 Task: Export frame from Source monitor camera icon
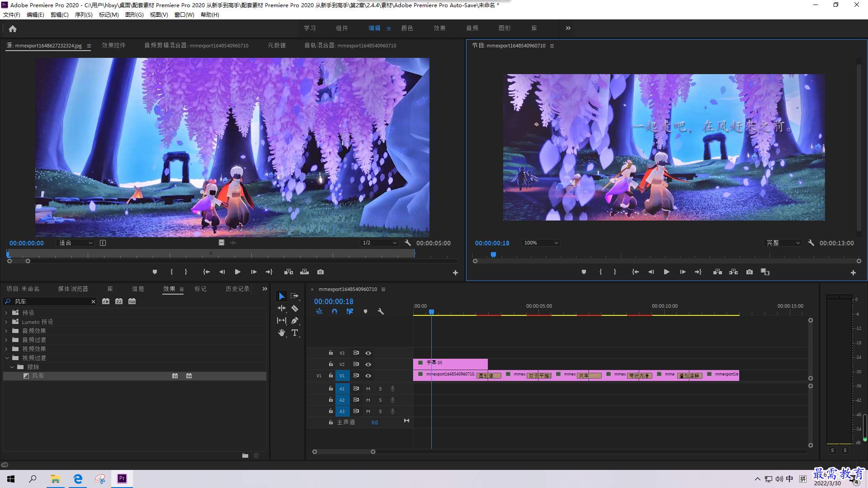[x=321, y=272]
